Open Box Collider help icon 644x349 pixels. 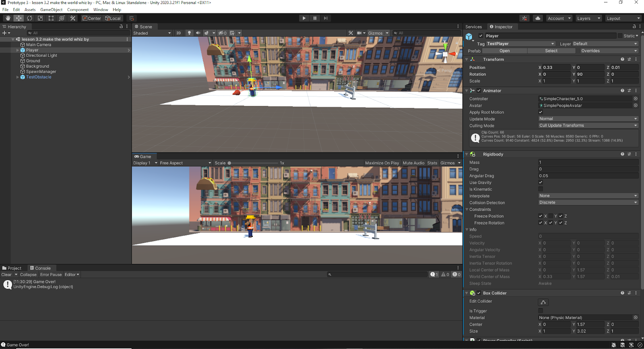point(622,293)
